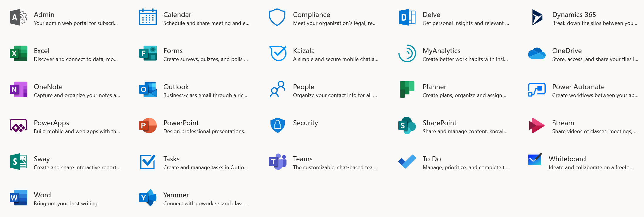Open the MyAnalytics circular icon
Screen dimensions: 644x217
(x=407, y=53)
